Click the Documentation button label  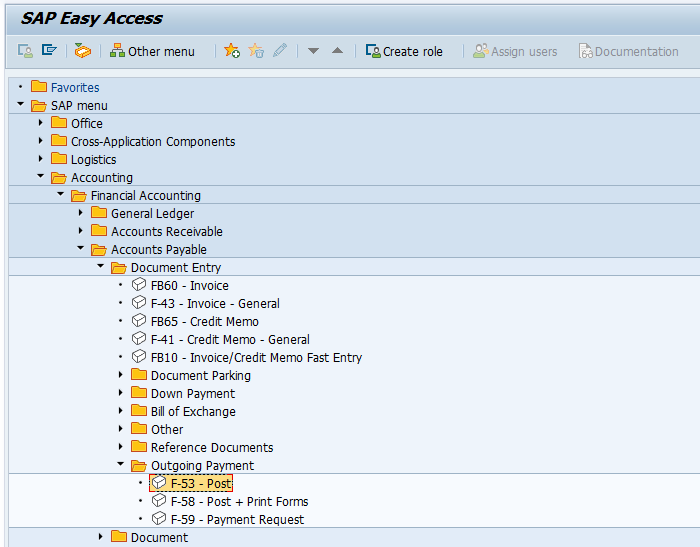pos(637,52)
